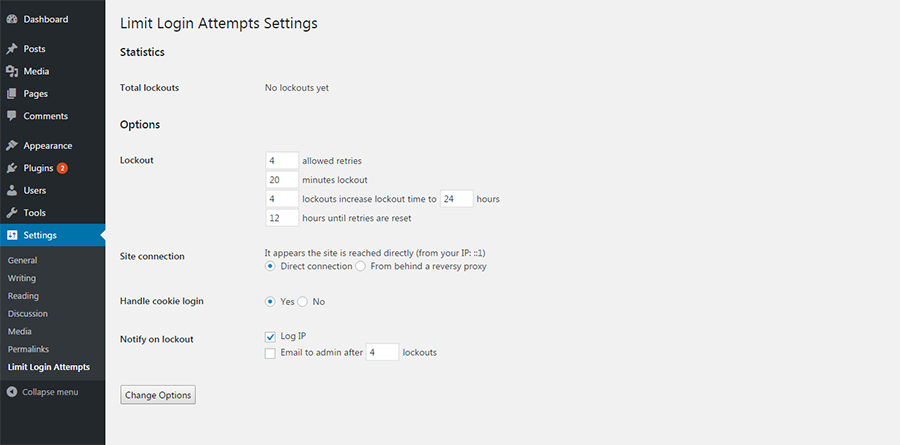The height and width of the screenshot is (445, 900).
Task: Click the Tools wrench icon
Action: point(11,213)
